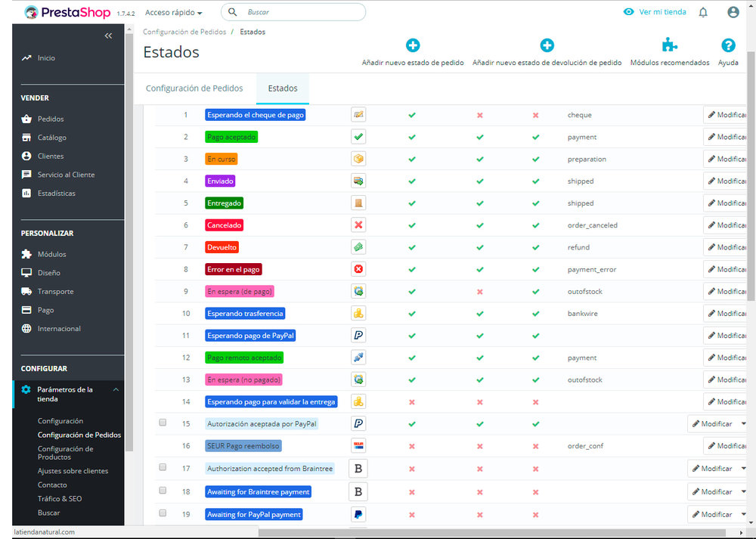Collapse the sidebar with the double-chevron icon
Image resolution: width=756 pixels, height=539 pixels.
pos(108,36)
